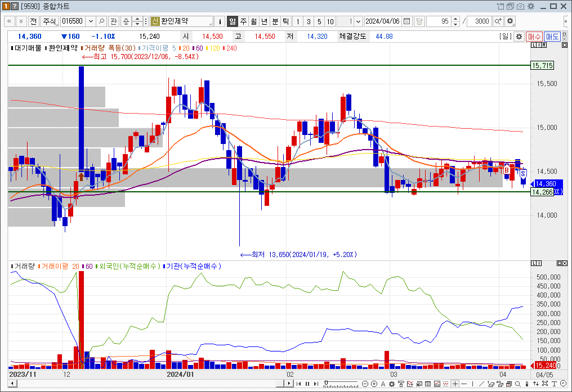Click the stock code up-down spinner

point(137,21)
